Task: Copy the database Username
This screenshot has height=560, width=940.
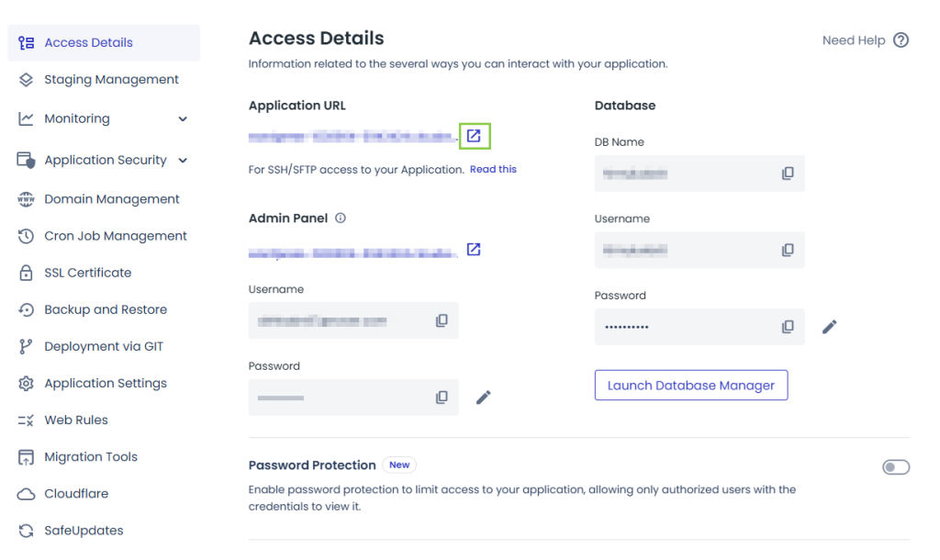Action: coord(788,250)
